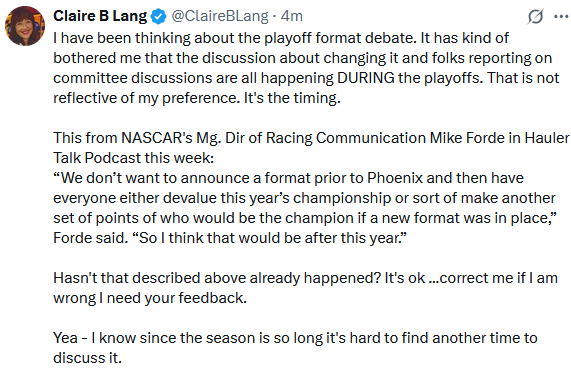Screen dimensions: 571x374
Task: Click the blue verified checkmark badge
Action: point(158,16)
